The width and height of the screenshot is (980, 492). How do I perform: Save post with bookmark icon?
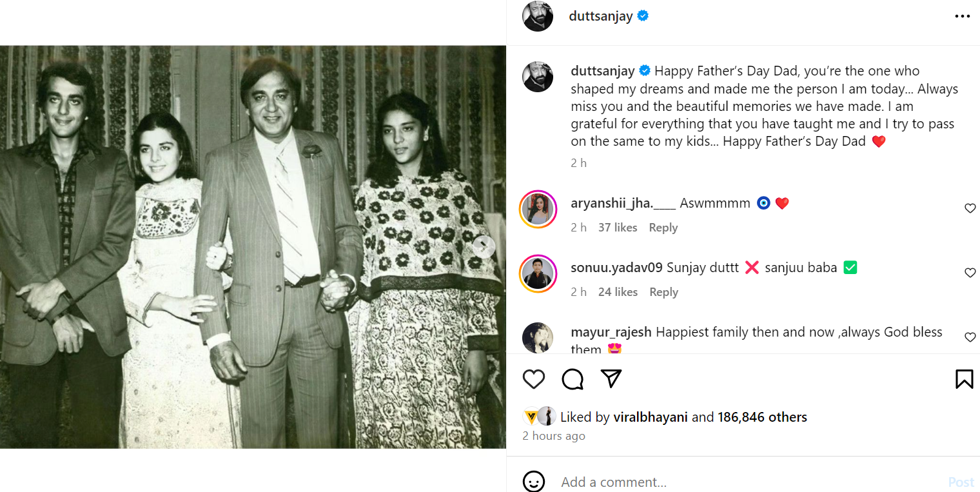964,379
